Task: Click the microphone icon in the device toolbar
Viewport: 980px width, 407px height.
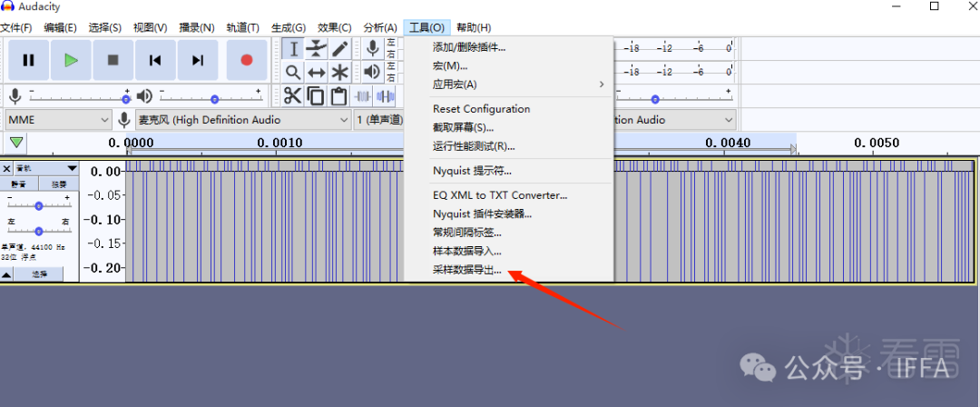Action: coord(124,120)
